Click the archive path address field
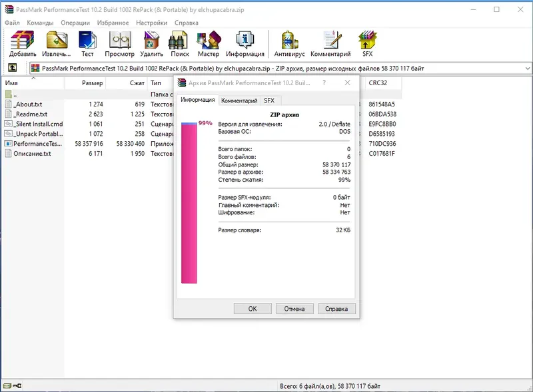The height and width of the screenshot is (392, 533). tap(280, 69)
